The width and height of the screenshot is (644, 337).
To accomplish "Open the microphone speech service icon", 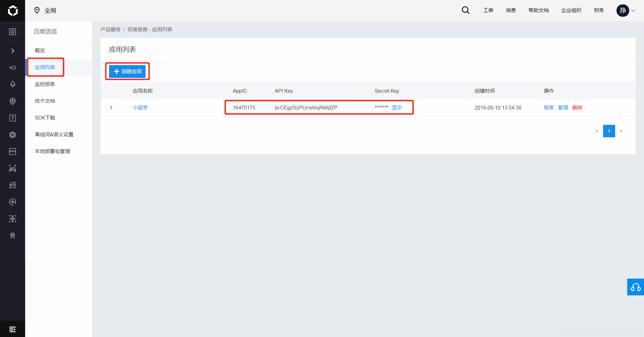I will click(x=13, y=84).
